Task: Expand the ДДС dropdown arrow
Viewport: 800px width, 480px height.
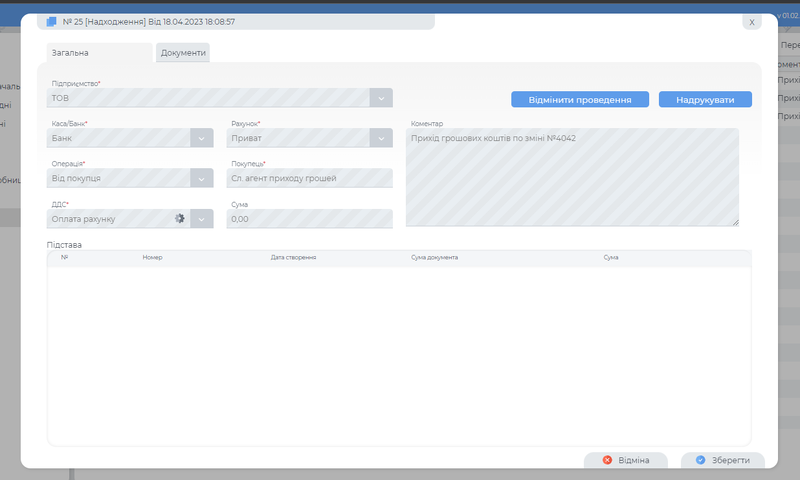Action: coord(201,218)
